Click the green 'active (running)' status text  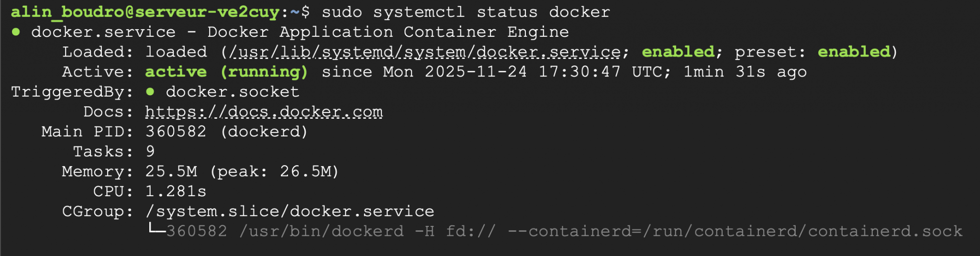coord(226,72)
